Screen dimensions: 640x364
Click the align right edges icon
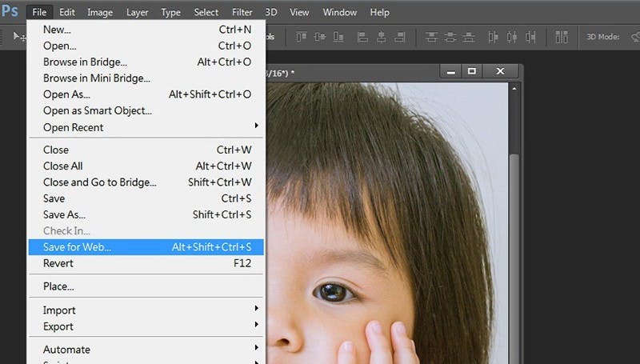click(x=399, y=37)
